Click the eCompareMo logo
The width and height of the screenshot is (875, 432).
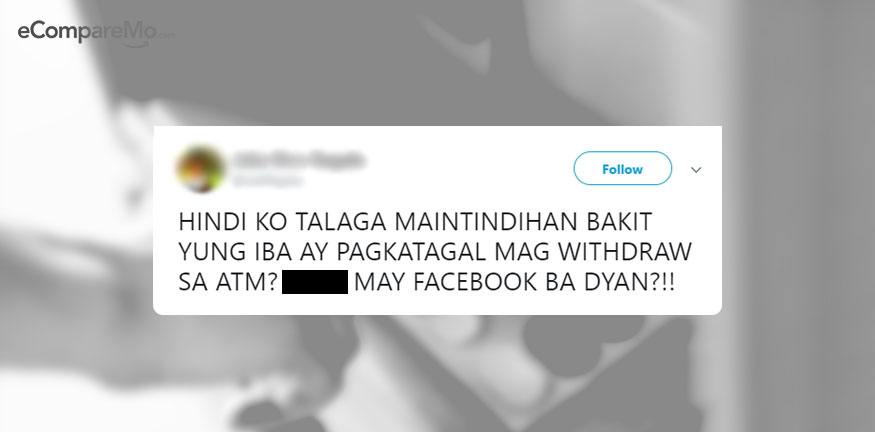coord(96,33)
